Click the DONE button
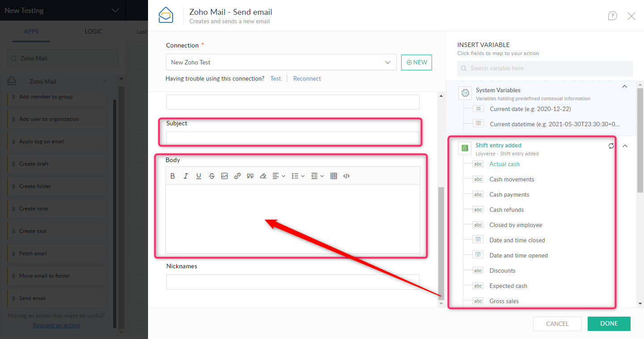 [609, 323]
